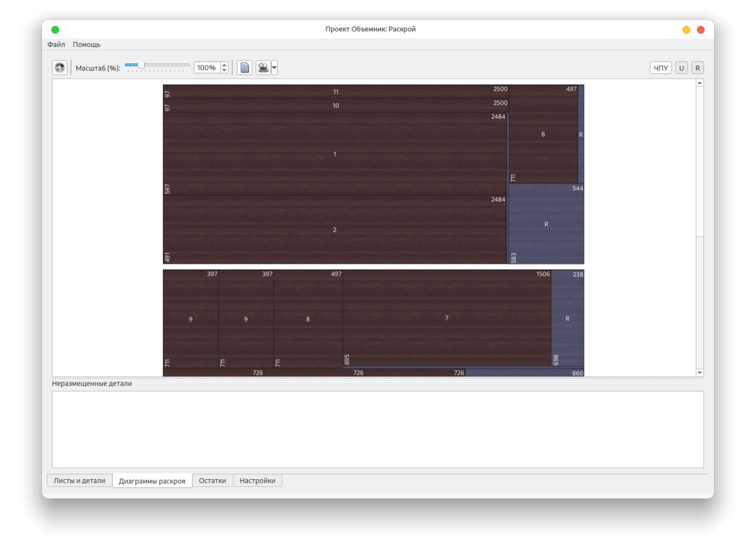This screenshot has height=546, width=756.
Task: Click the red window button in title bar
Action: (701, 30)
